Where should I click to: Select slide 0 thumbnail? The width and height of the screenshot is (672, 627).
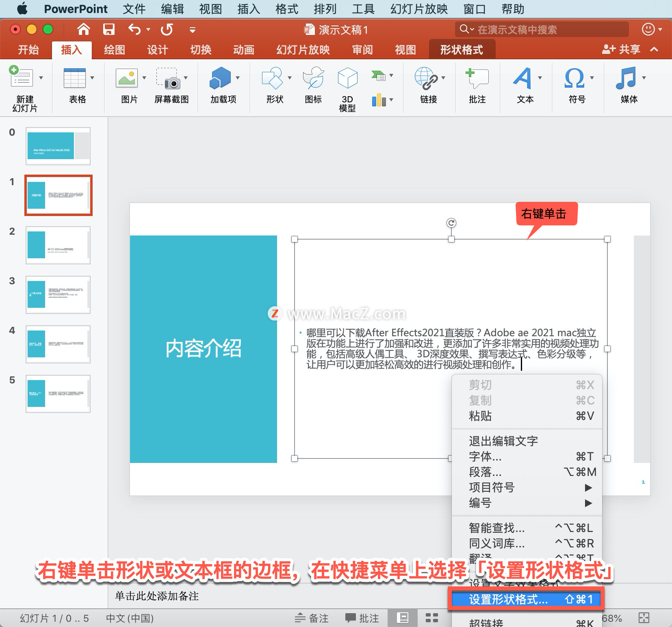click(x=58, y=146)
